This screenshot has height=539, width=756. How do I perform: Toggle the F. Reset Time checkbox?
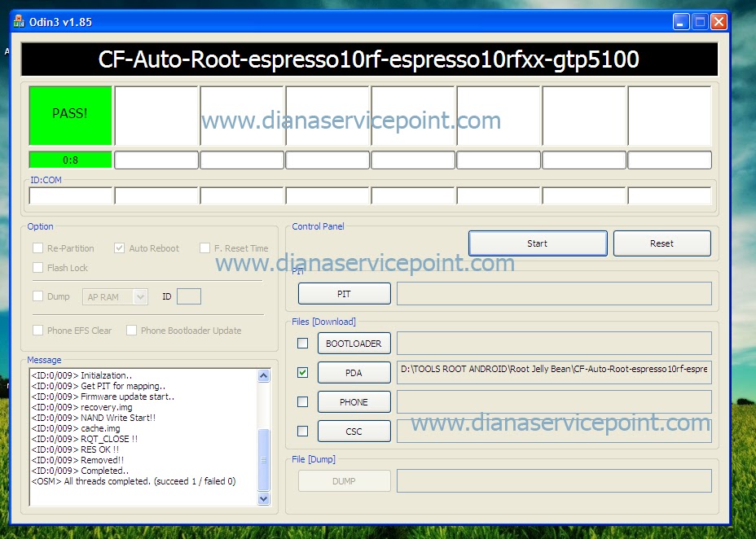[204, 248]
